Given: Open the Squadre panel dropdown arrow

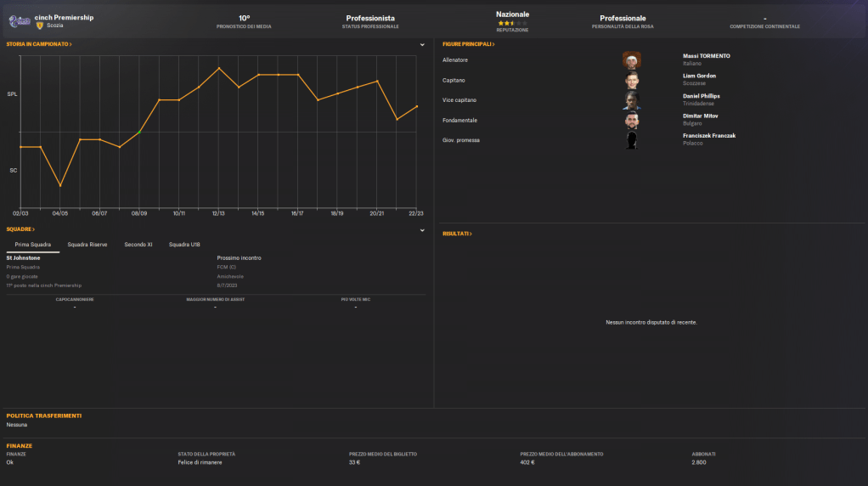Looking at the screenshot, I should [422, 229].
